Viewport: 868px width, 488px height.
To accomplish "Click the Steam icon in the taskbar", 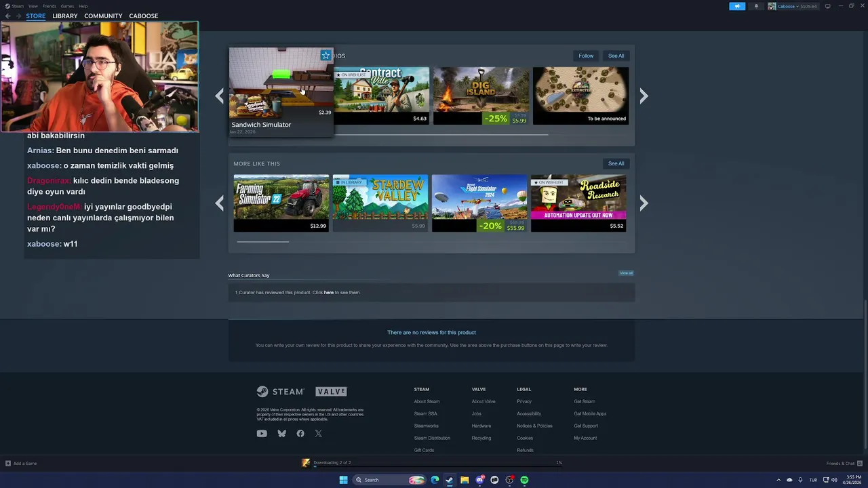I will coord(450,480).
